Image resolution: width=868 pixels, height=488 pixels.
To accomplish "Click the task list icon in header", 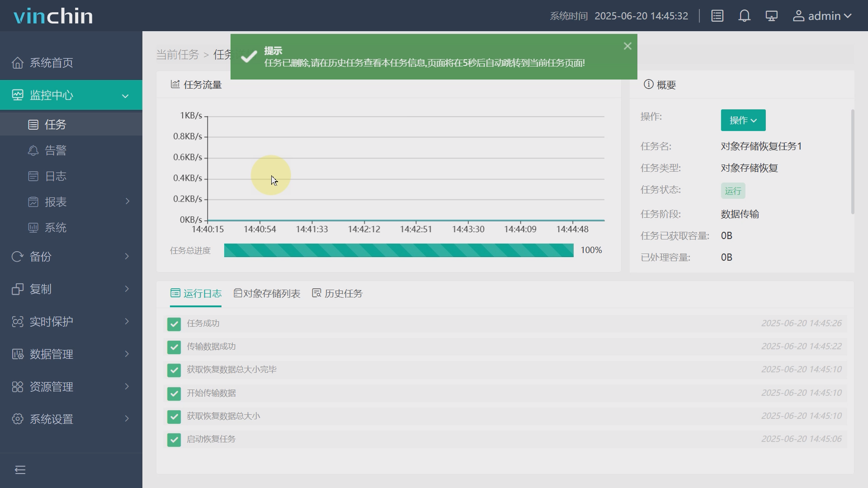I will click(x=717, y=16).
